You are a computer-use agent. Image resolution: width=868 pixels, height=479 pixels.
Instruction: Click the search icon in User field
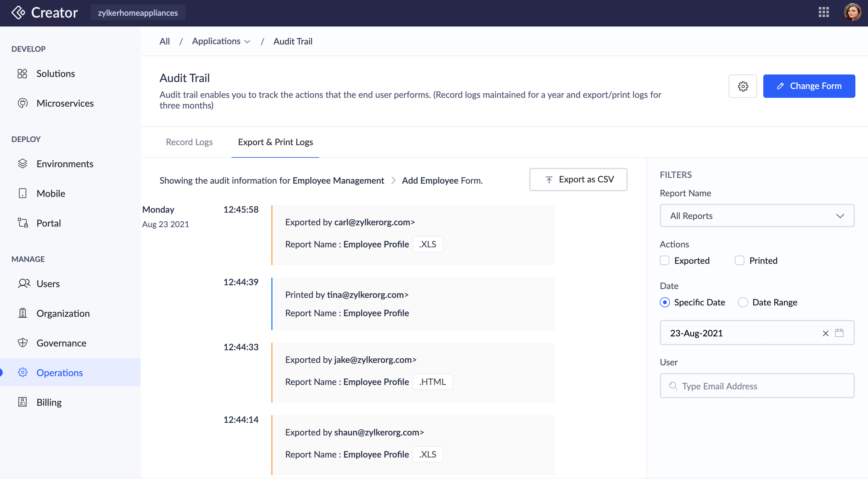pyautogui.click(x=673, y=386)
